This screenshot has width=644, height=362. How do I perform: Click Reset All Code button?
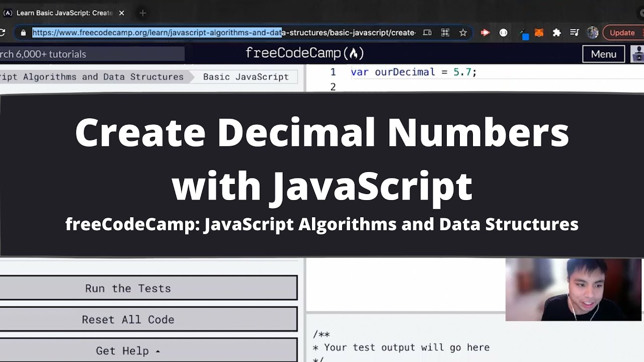[148, 319]
